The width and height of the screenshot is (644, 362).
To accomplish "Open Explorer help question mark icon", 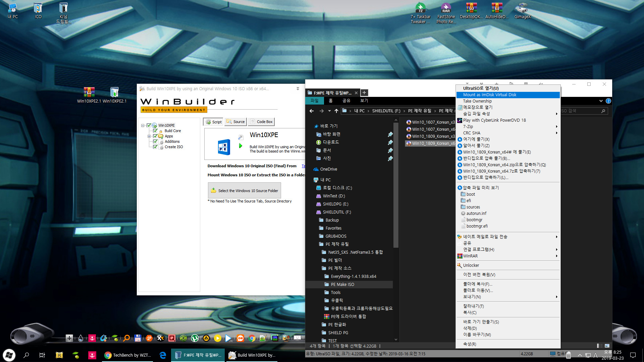I will coord(608,101).
